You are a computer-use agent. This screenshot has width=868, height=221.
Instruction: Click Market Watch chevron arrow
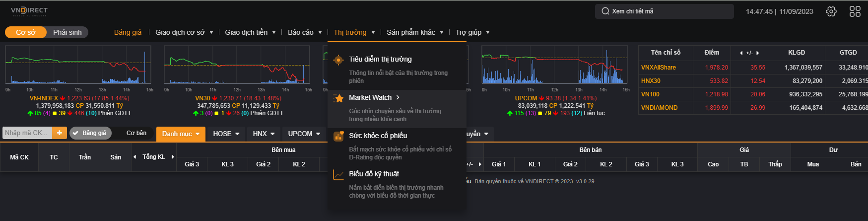tap(398, 97)
